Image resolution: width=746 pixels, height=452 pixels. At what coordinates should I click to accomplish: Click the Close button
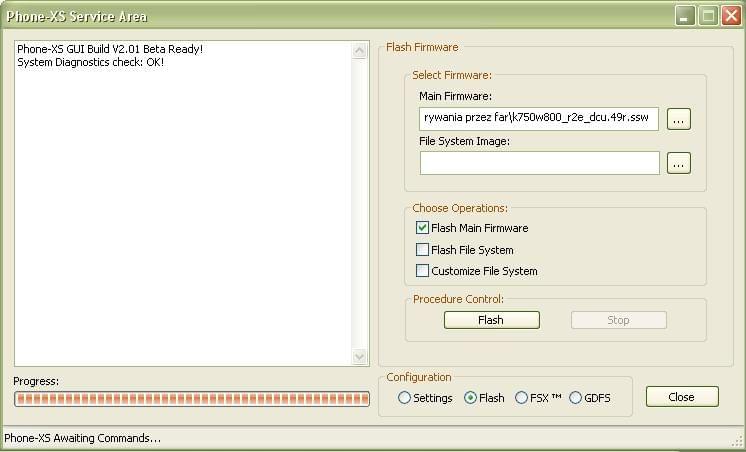682,397
